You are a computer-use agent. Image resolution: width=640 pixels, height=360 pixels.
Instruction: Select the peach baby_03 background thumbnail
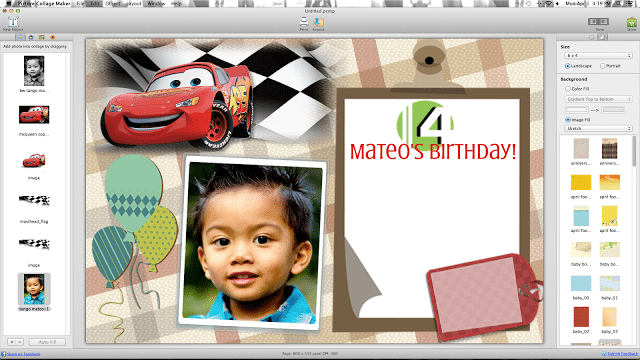[609, 317]
